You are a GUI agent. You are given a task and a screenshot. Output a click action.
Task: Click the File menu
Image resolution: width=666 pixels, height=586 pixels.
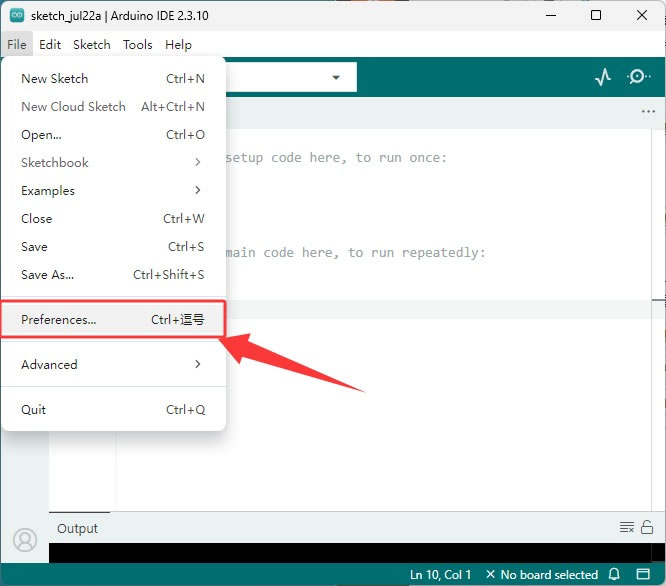pyautogui.click(x=17, y=45)
